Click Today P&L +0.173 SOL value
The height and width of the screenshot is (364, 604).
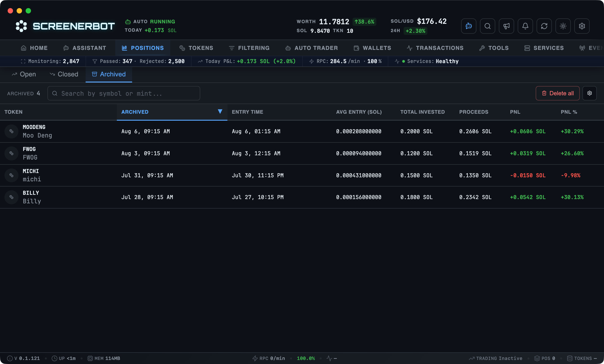point(266,61)
